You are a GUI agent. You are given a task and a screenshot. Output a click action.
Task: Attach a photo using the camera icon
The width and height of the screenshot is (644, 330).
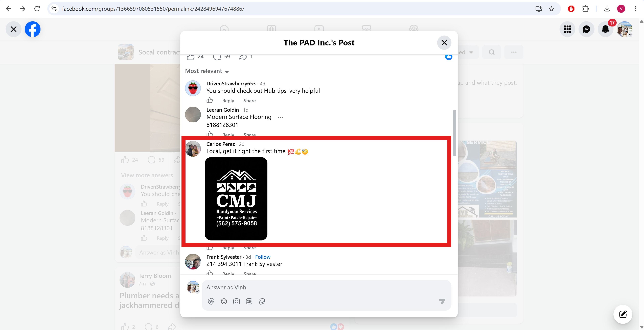237,301
